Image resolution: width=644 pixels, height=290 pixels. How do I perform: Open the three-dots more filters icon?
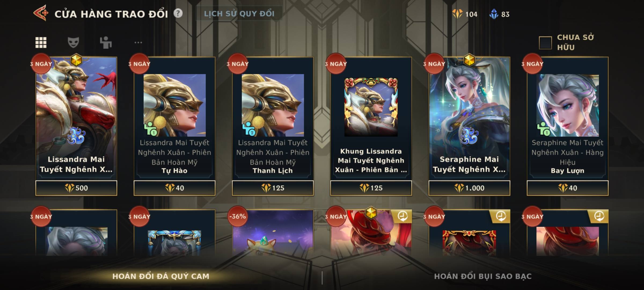[x=138, y=42]
